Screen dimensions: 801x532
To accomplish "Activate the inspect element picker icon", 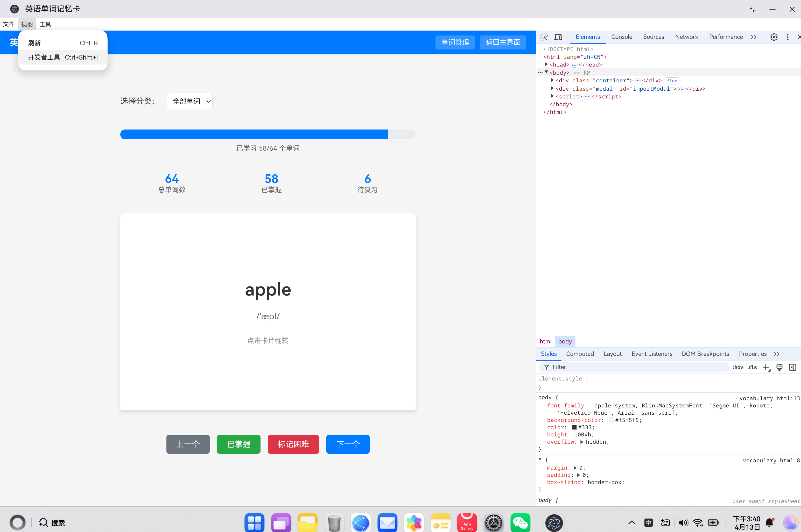I will (x=544, y=37).
